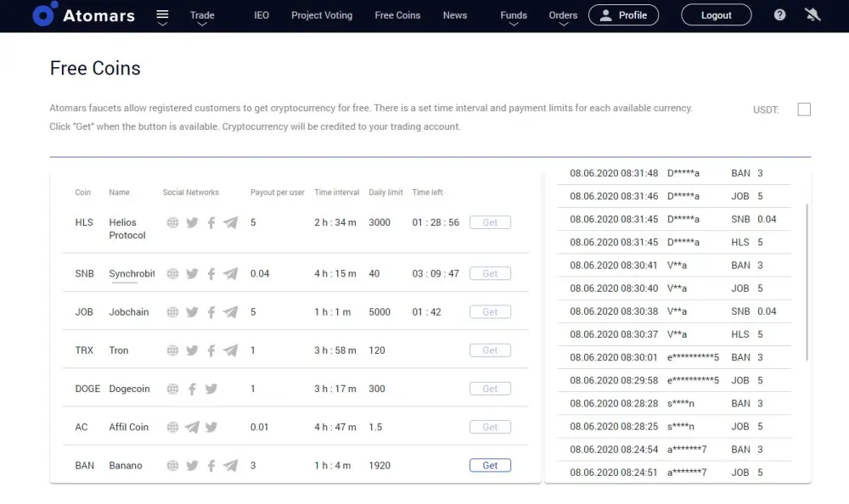Expand the Funds dropdown menu
849x504 pixels.
[x=514, y=17]
